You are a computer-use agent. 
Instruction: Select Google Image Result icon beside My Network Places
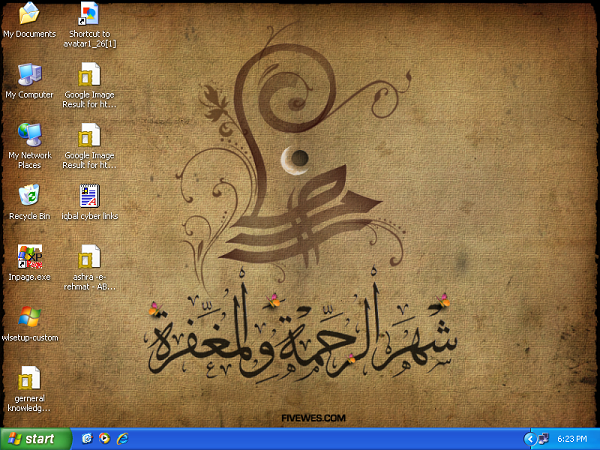[89, 135]
